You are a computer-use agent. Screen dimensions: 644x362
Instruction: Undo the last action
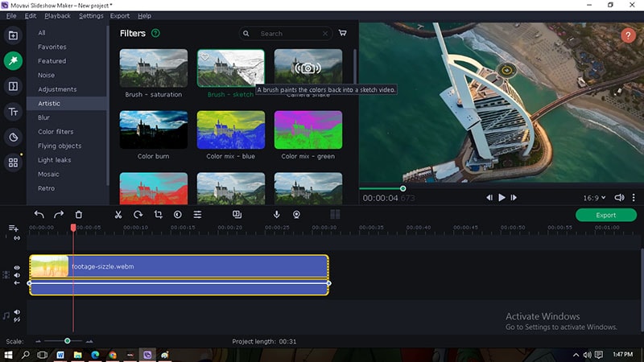39,214
